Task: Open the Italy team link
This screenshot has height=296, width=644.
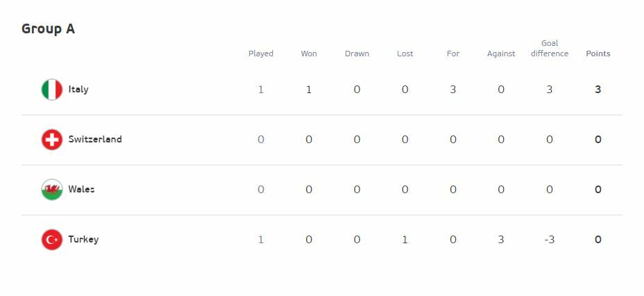Action: coord(78,90)
